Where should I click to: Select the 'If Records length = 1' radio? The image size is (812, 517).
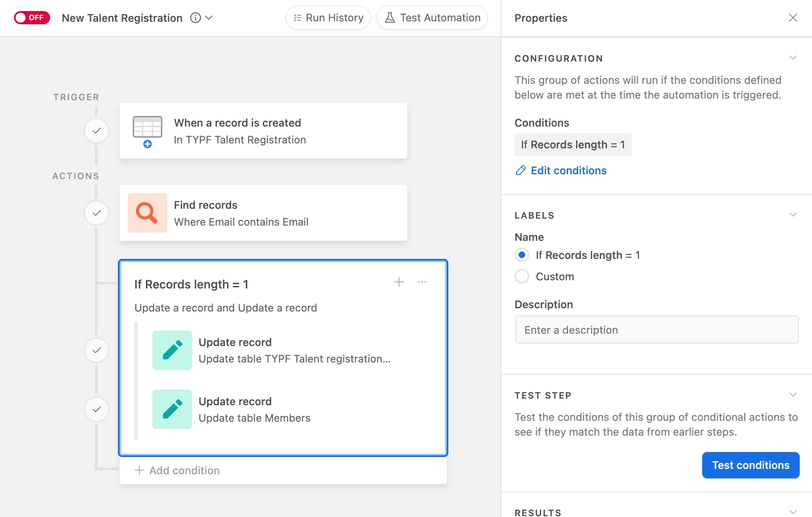(x=522, y=255)
